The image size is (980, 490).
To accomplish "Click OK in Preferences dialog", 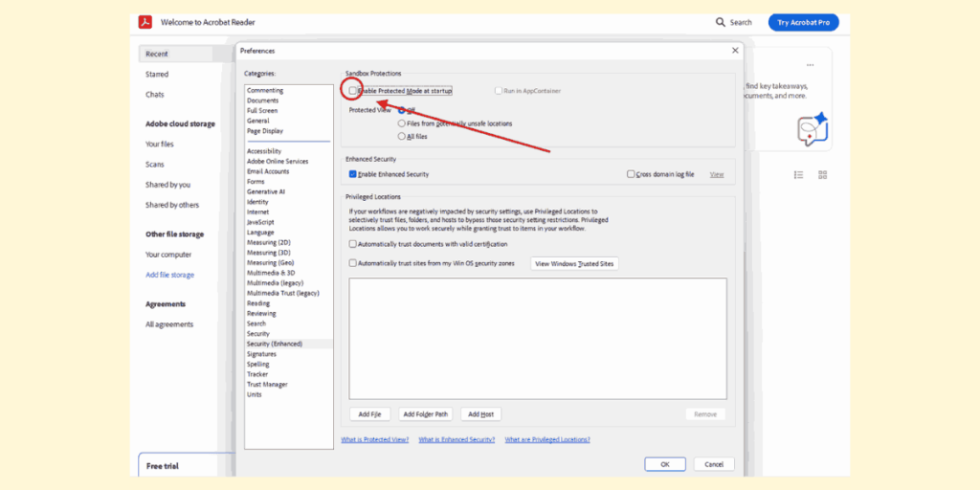I will [x=665, y=464].
